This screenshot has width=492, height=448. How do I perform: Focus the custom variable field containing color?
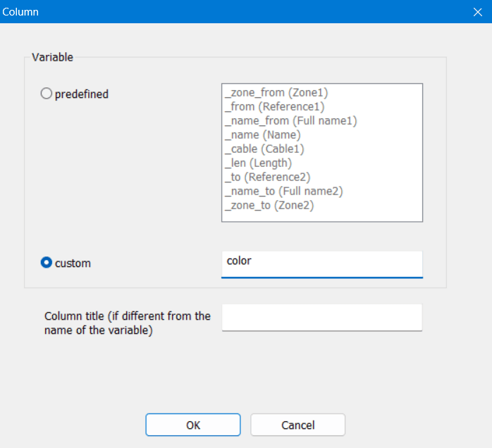click(322, 264)
